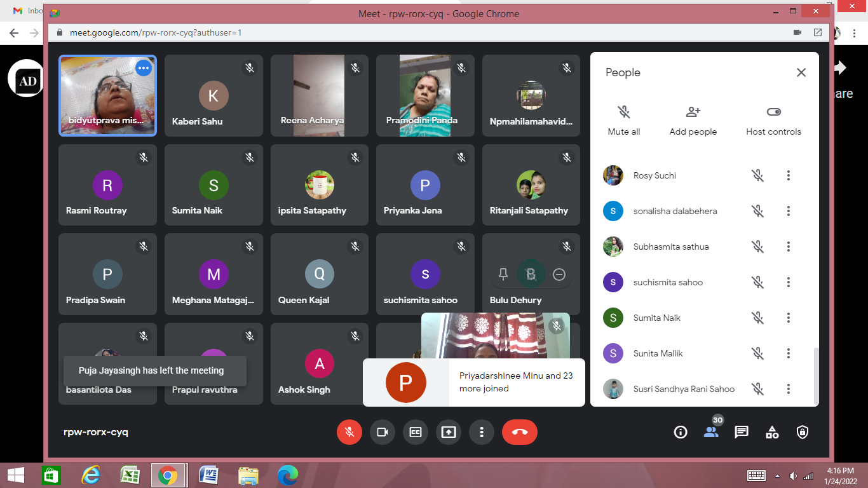
Task: Click the Microsoft Store icon on the taskbar
Action: pyautogui.click(x=51, y=475)
